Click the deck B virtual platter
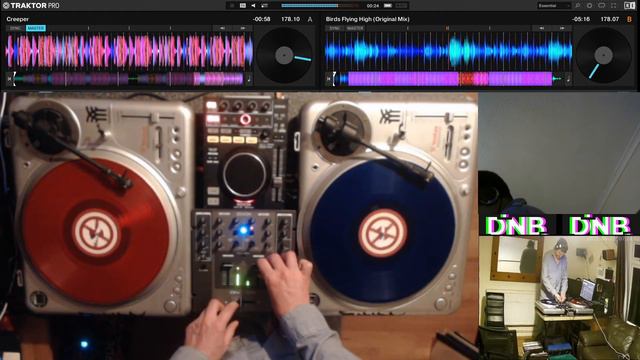 (x=603, y=55)
